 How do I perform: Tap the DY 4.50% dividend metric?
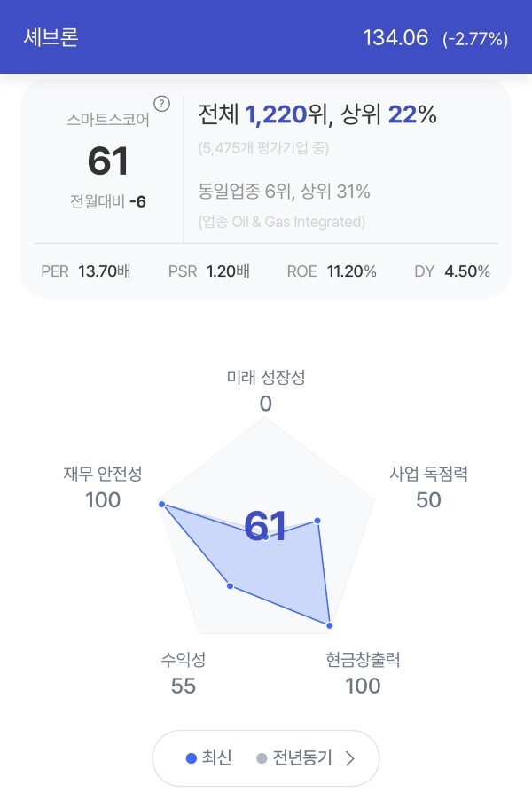(452, 271)
